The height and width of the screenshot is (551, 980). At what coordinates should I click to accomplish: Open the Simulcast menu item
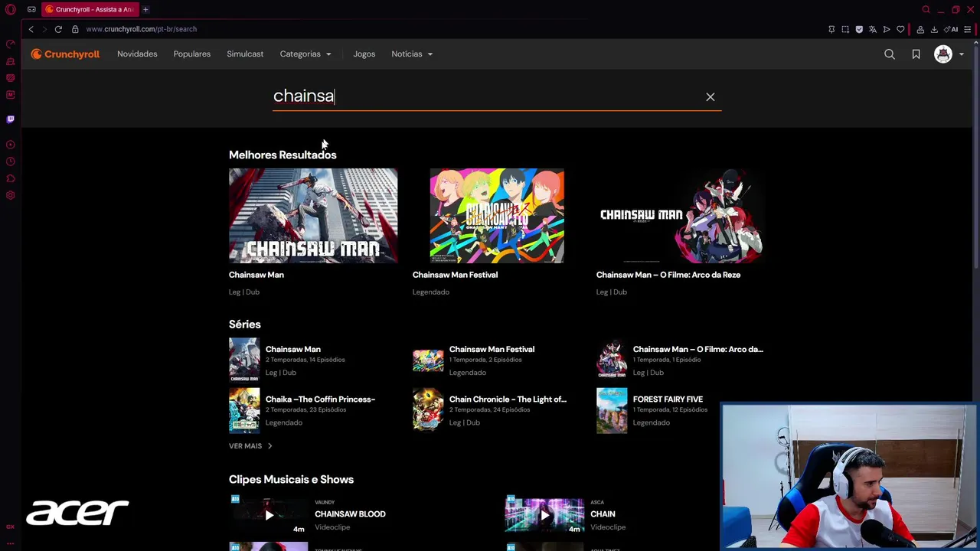click(x=245, y=54)
